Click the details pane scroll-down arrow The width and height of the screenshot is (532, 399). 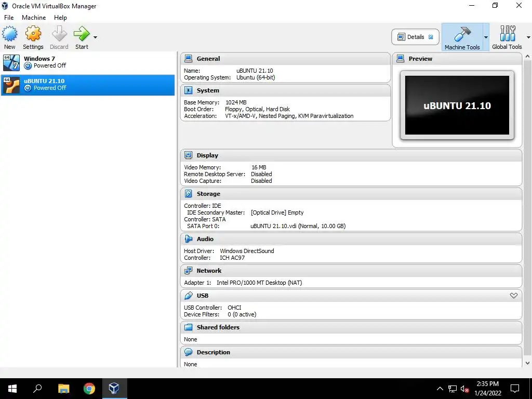(527, 363)
